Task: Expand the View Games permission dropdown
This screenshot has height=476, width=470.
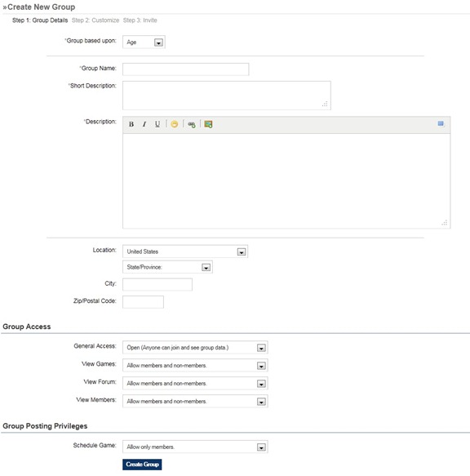Action: [195, 366]
